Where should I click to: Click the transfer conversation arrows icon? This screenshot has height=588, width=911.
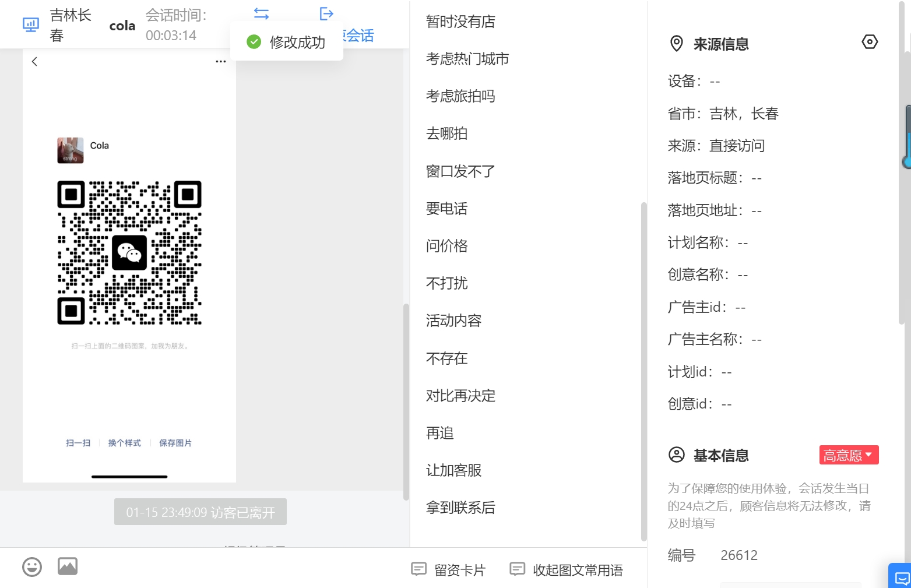[261, 13]
